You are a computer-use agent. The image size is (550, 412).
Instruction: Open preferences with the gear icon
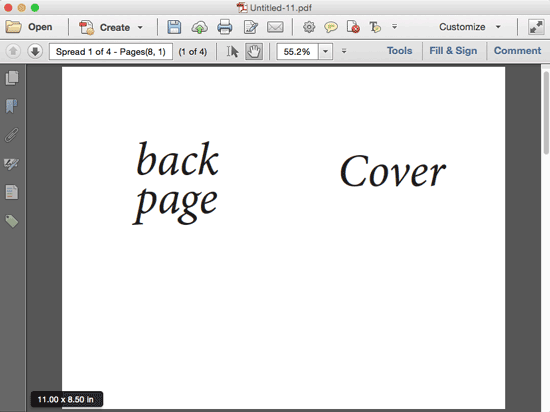(x=309, y=27)
